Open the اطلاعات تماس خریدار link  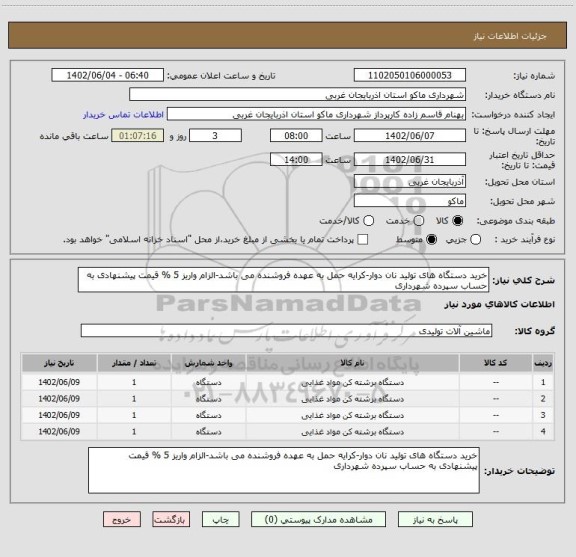[123, 115]
